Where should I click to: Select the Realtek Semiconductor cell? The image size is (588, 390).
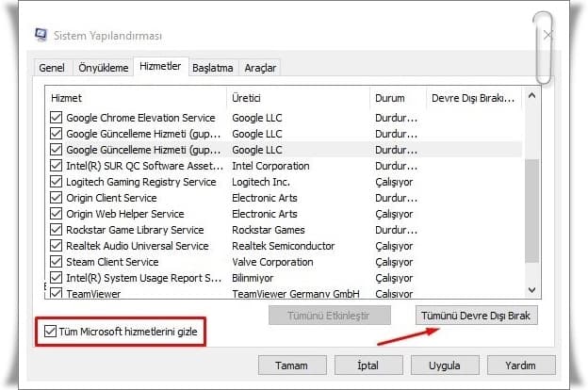pyautogui.click(x=283, y=246)
